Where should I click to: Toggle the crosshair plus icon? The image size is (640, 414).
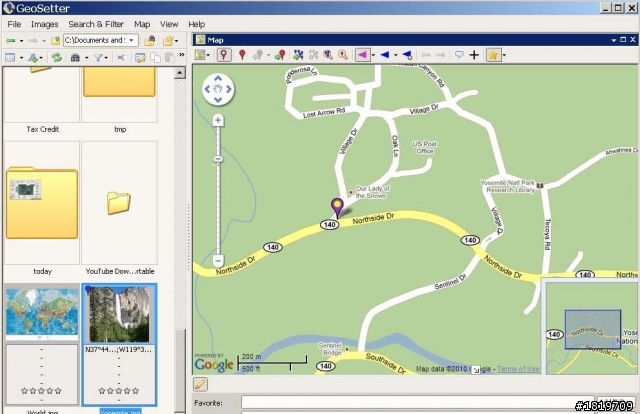(474, 55)
